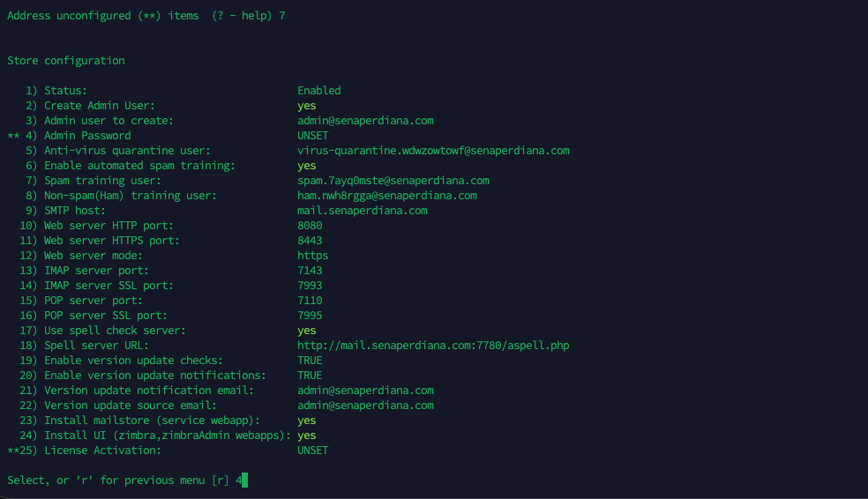Click the mail.senaperdiana.com SMTP host value
Viewport: 868px width, 499px height.
click(x=363, y=211)
